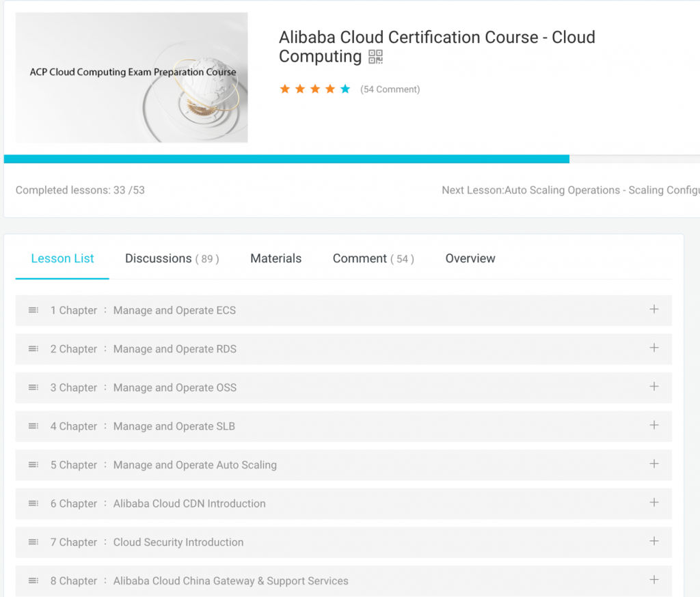Image resolution: width=700 pixels, height=597 pixels.
Task: Open the Materials tab
Action: coord(276,258)
